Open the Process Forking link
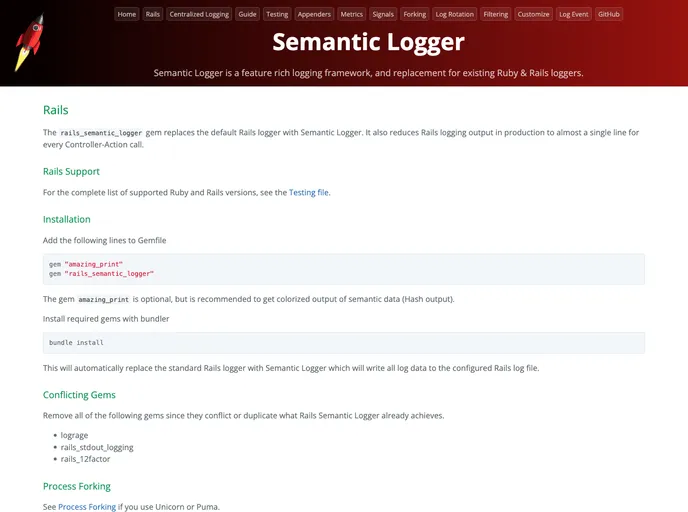The width and height of the screenshot is (688, 512). (x=87, y=507)
